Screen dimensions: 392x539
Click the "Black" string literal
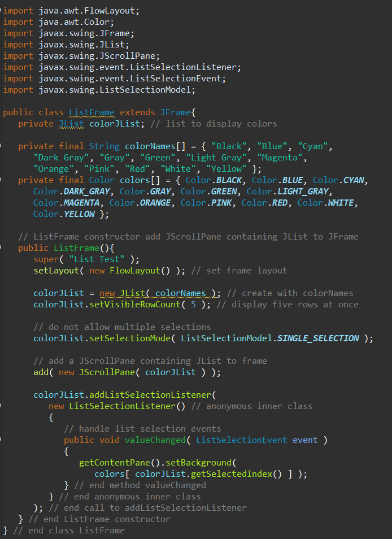pos(229,146)
